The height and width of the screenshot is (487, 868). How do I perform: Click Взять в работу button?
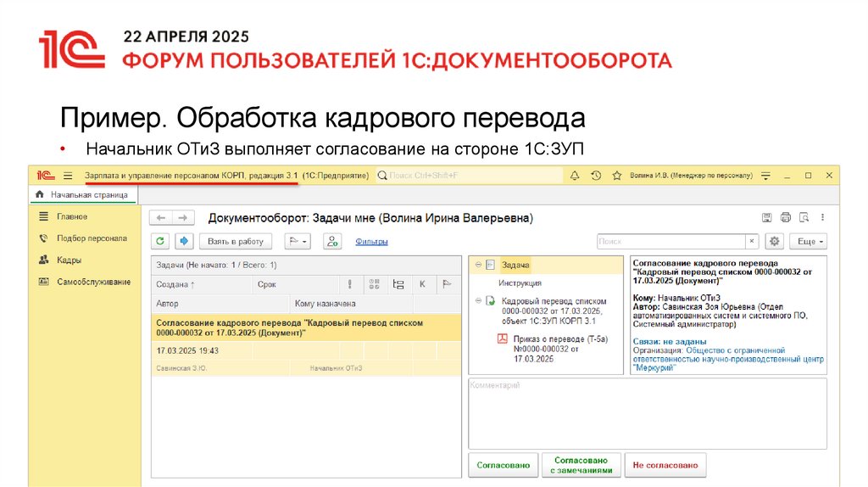pyautogui.click(x=236, y=241)
